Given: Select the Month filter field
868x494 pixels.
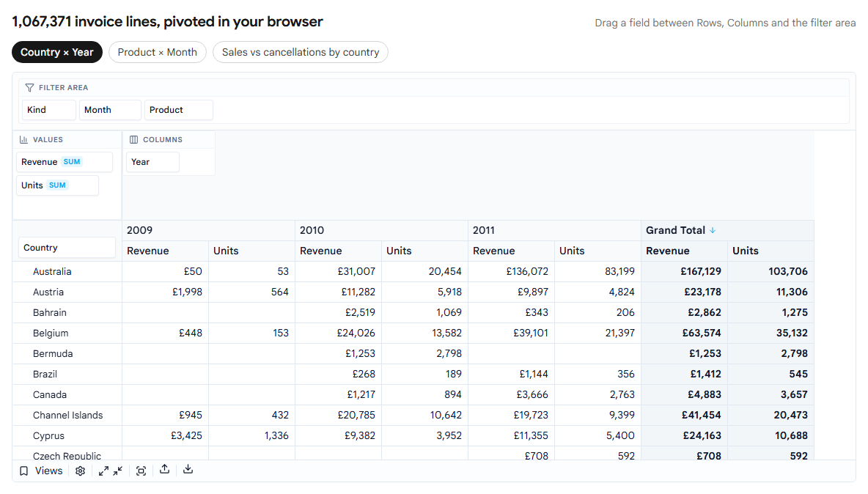Looking at the screenshot, I should coord(110,109).
